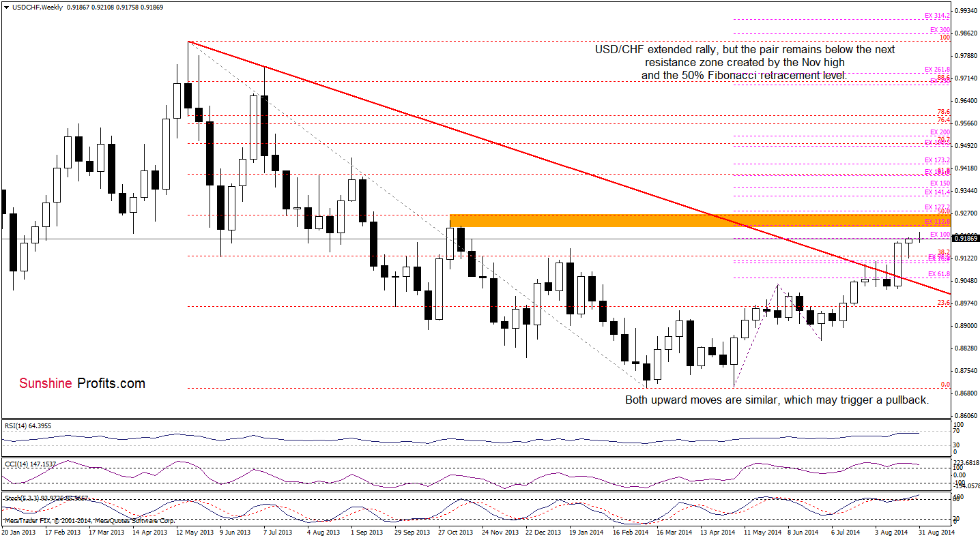The image size is (980, 538).
Task: Click the 13 Apr 2014 date label
Action: 719,532
